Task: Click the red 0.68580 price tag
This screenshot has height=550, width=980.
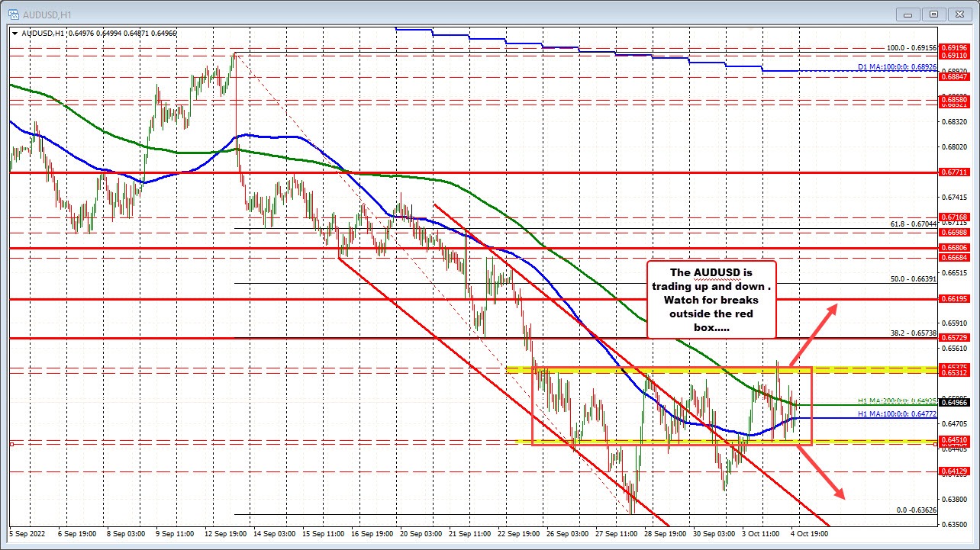Action: pyautogui.click(x=956, y=99)
